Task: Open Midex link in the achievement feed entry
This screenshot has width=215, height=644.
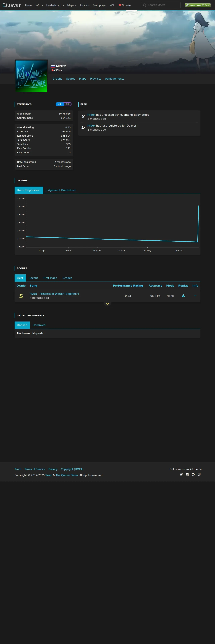Action: (x=91, y=115)
